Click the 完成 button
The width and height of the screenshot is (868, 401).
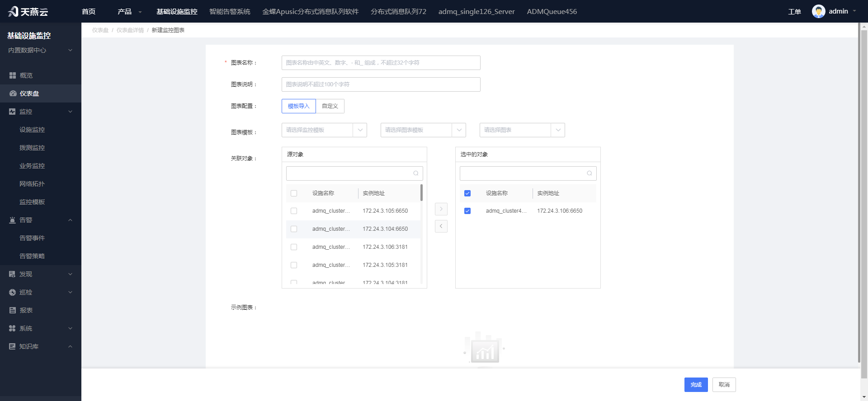pos(696,385)
